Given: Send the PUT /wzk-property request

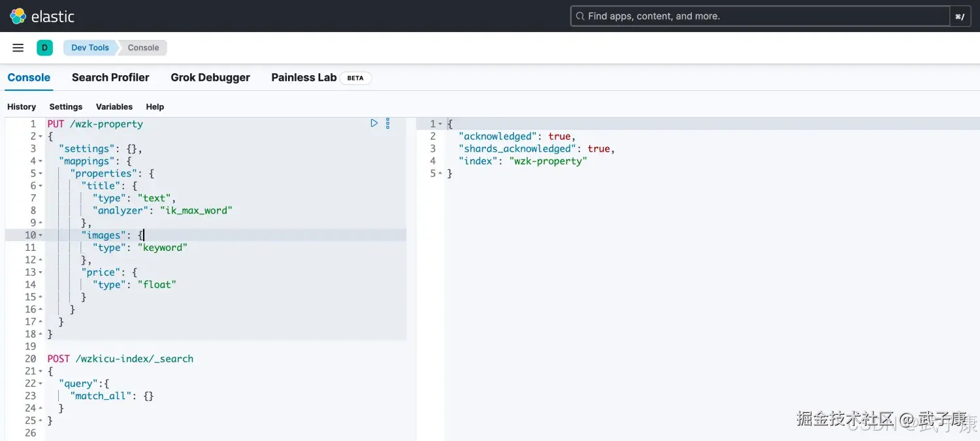Looking at the screenshot, I should [374, 123].
